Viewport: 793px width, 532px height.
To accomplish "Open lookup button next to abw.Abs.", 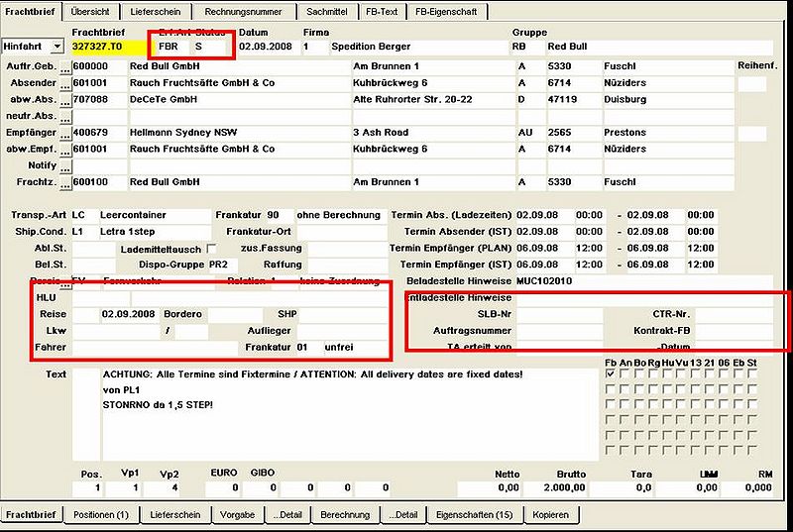I will 65,100.
